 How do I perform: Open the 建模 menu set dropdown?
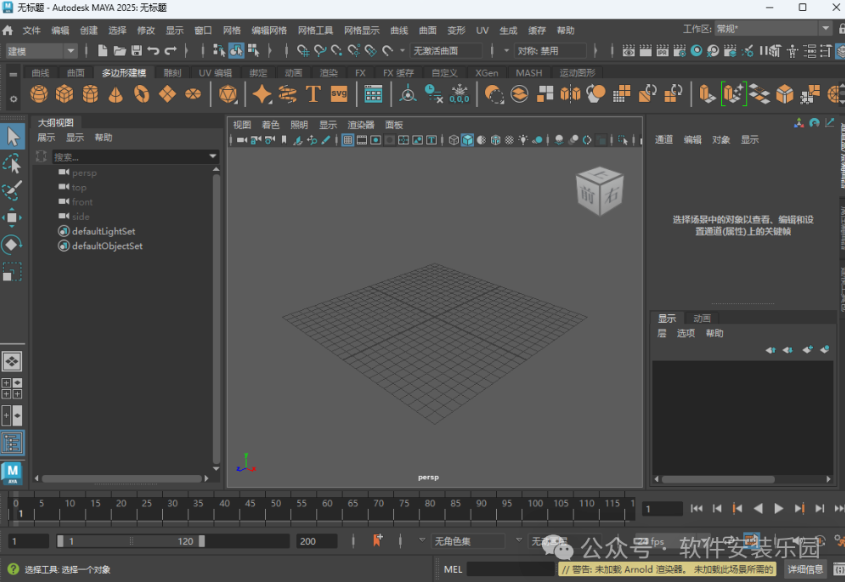click(41, 51)
